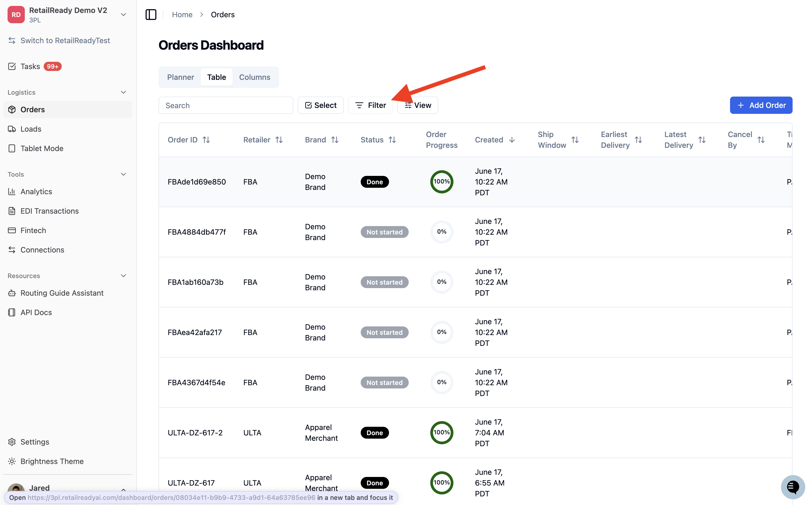Sort by Status column
The image size is (812, 505).
click(392, 140)
